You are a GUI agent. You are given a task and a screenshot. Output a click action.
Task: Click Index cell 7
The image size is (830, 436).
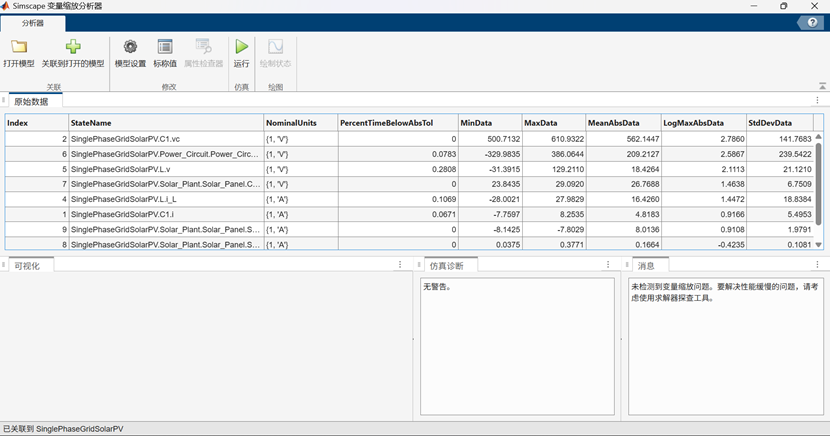point(37,184)
